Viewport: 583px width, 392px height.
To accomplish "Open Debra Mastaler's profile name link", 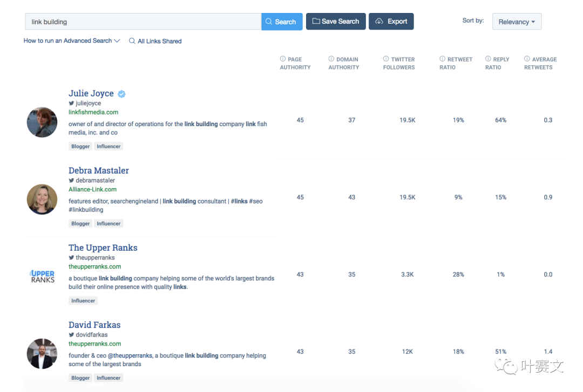I will click(x=99, y=170).
